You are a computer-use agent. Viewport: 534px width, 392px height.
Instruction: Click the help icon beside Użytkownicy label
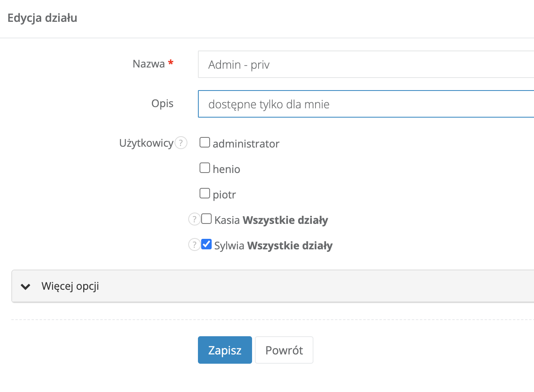181,143
